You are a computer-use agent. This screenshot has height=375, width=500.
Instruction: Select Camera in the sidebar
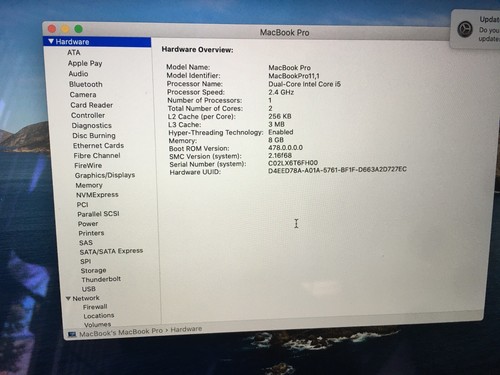[83, 95]
